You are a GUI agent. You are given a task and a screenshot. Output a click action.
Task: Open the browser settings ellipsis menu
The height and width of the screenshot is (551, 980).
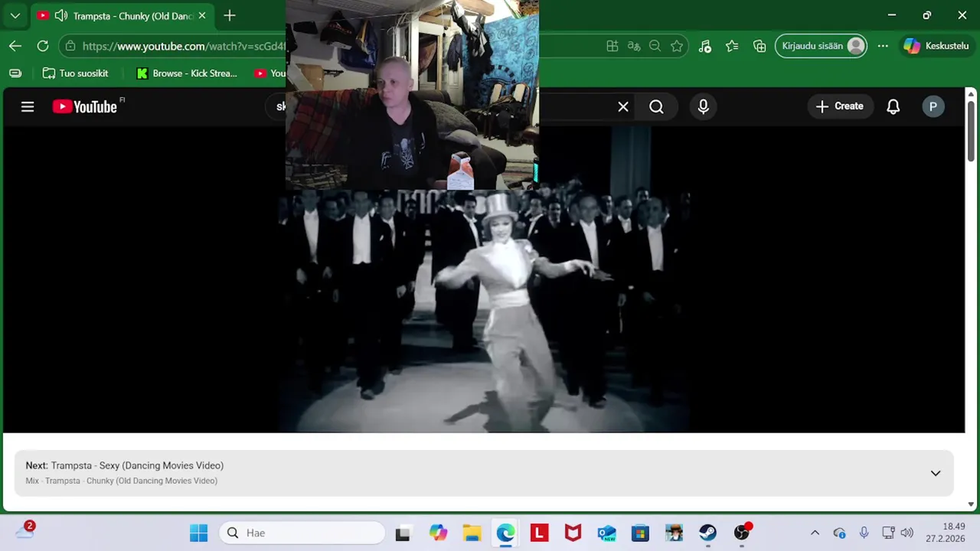pos(883,46)
